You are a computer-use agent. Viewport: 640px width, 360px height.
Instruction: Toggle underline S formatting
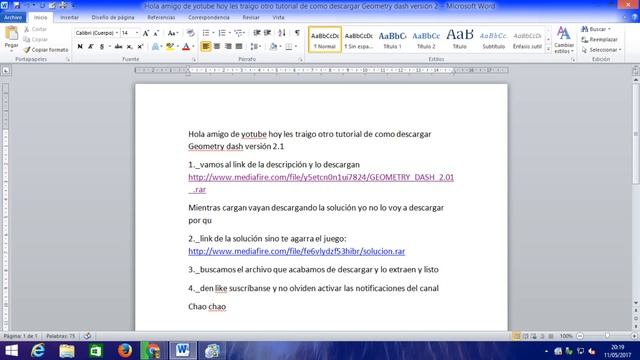[x=102, y=47]
